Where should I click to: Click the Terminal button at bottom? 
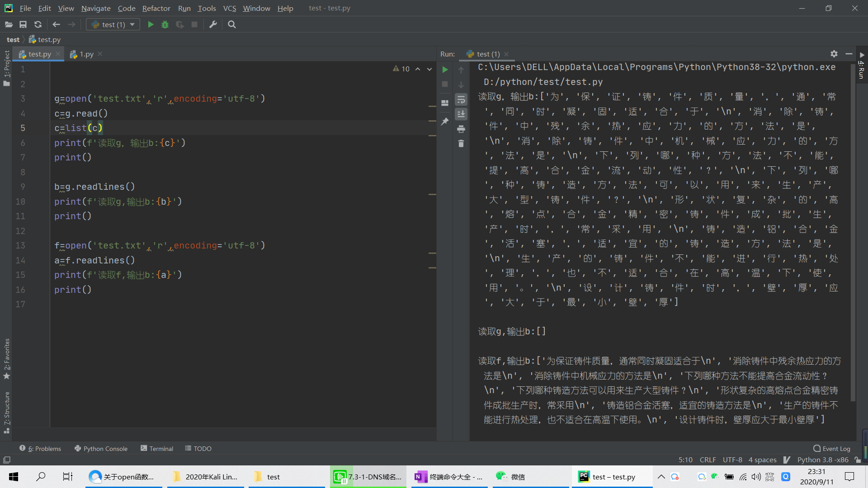(x=156, y=448)
